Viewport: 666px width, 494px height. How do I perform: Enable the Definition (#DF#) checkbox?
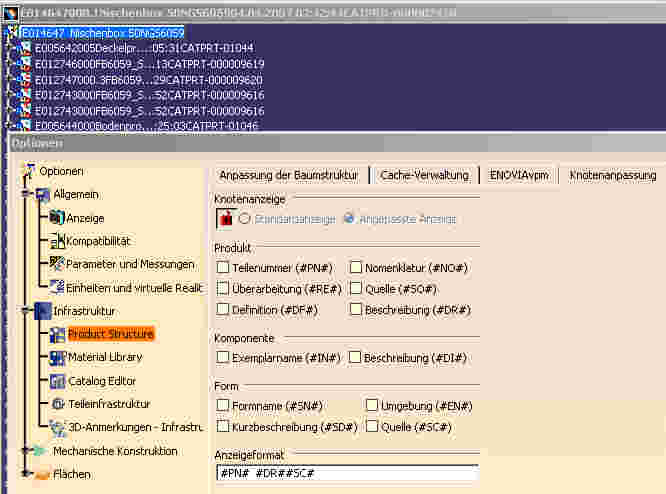(223, 309)
